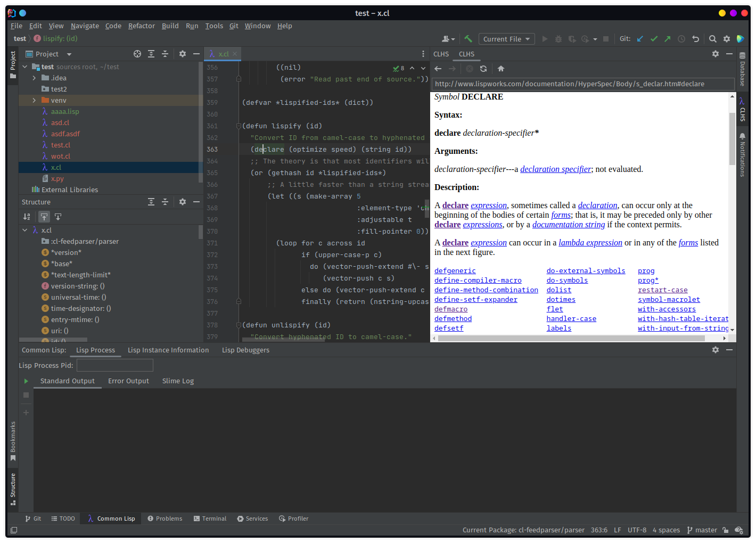The image size is (756, 543).
Task: Open the Current File run configuration dropdown
Action: pos(507,39)
